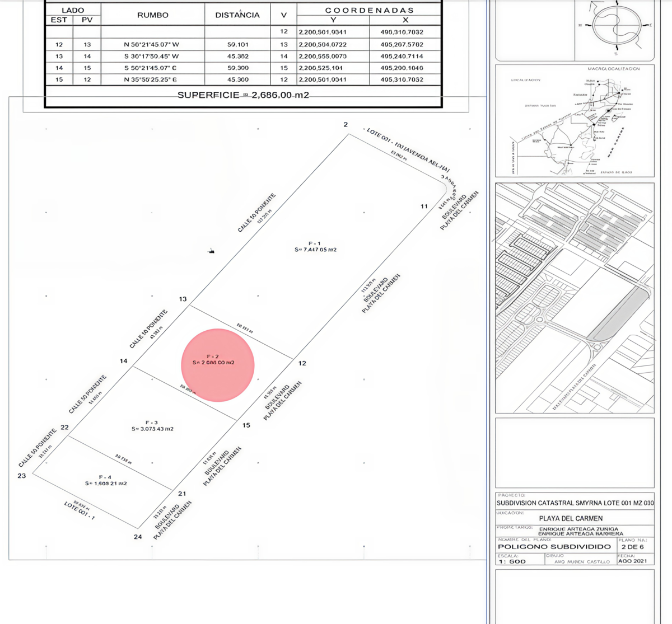Select the F-4 lot area label
Image resolution: width=672 pixels, height=624 pixels.
point(106,480)
